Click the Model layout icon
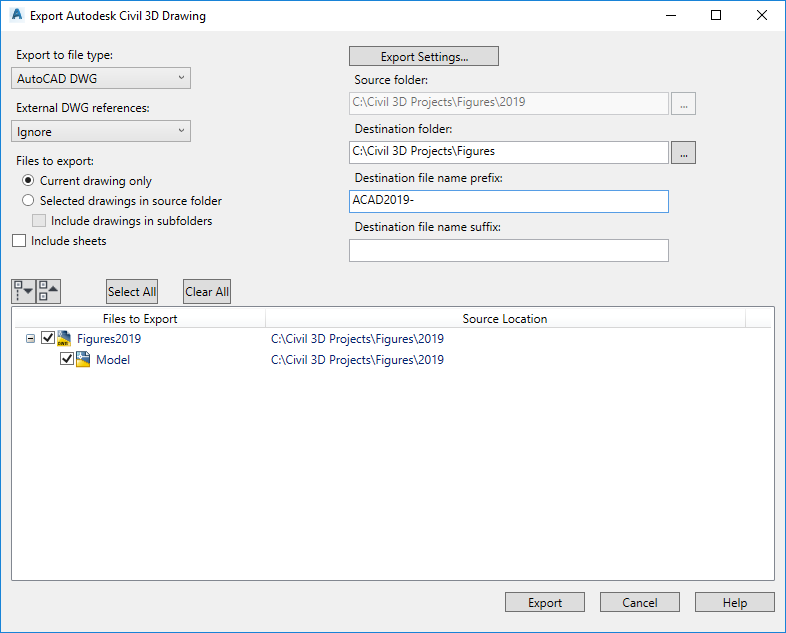 pyautogui.click(x=84, y=359)
